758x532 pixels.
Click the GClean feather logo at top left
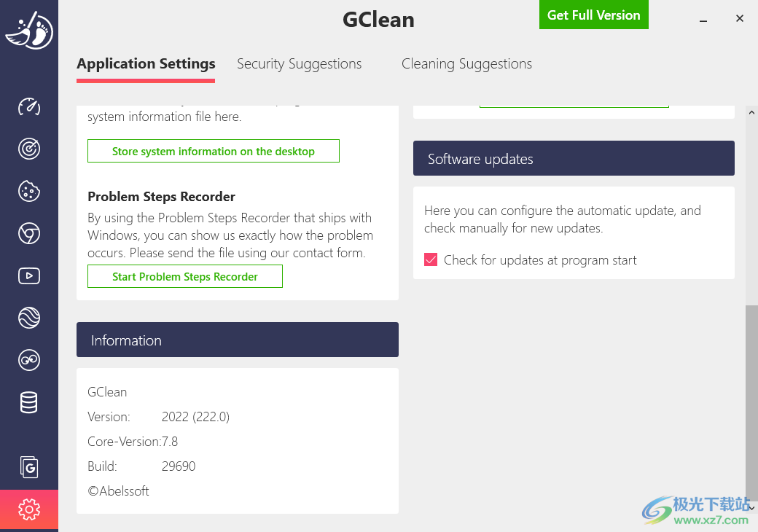29,31
